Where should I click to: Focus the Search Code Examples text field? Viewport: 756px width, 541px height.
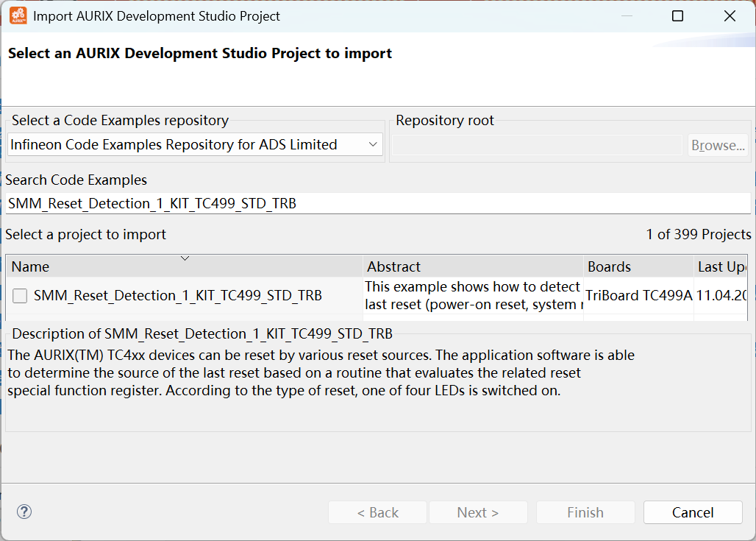tap(377, 203)
